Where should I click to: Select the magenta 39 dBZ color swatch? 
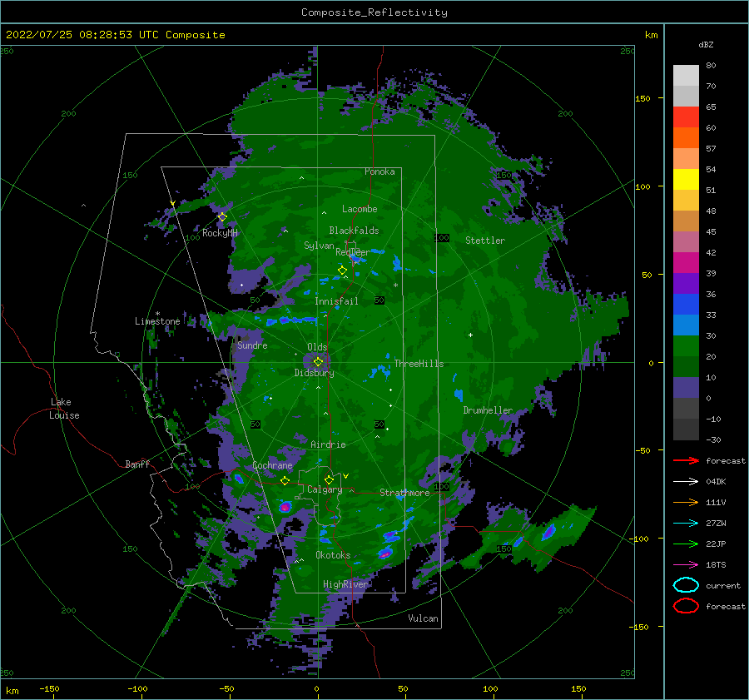click(686, 263)
